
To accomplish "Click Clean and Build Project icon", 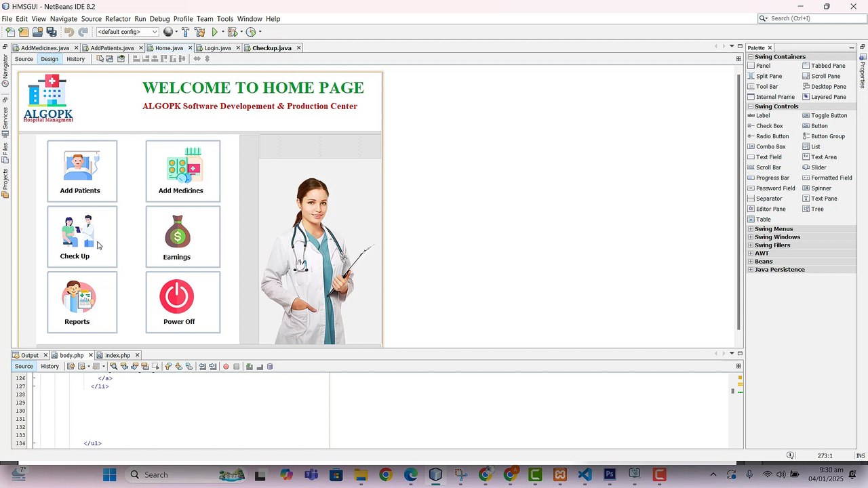I will tap(200, 32).
